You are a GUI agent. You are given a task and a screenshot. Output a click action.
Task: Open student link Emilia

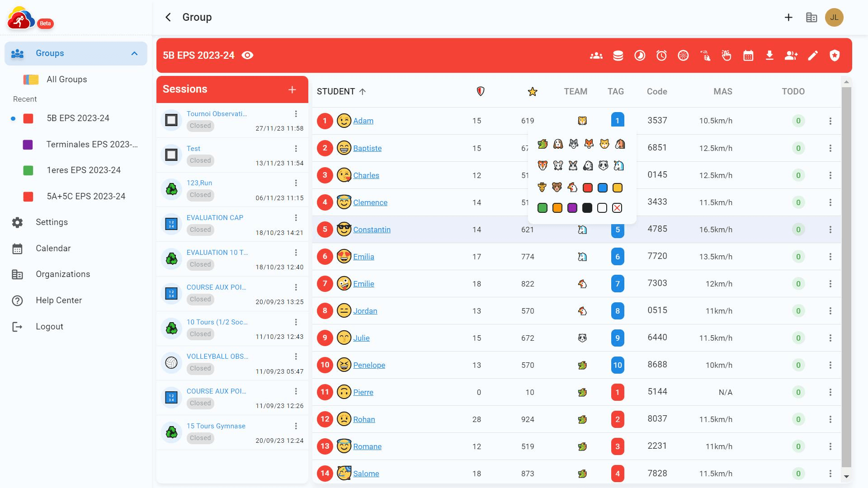pyautogui.click(x=363, y=257)
